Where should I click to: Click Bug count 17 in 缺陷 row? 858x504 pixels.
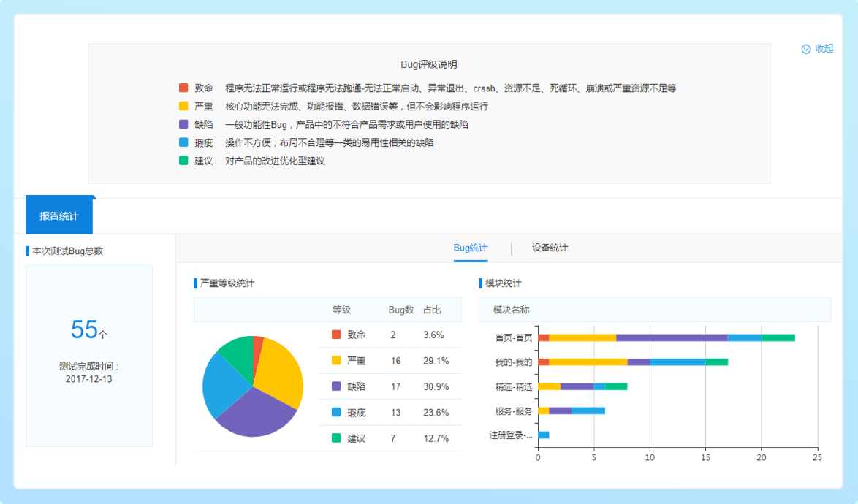pyautogui.click(x=395, y=386)
